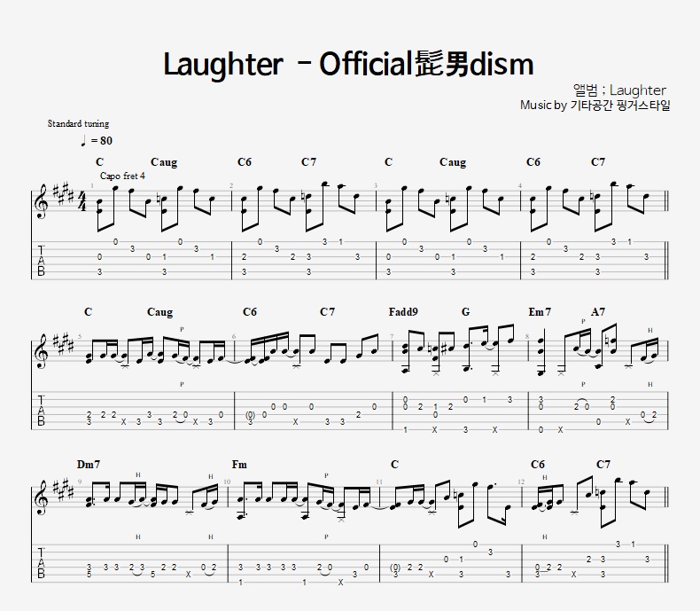Click the C7 chord symbol above measure 4
This screenshot has height=611, width=700.
[598, 161]
